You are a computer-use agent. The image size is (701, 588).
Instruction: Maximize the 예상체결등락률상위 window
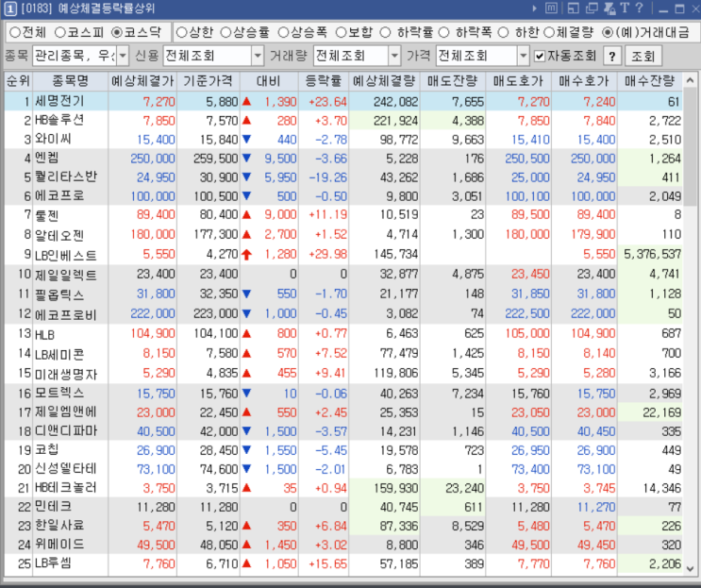tap(679, 8)
